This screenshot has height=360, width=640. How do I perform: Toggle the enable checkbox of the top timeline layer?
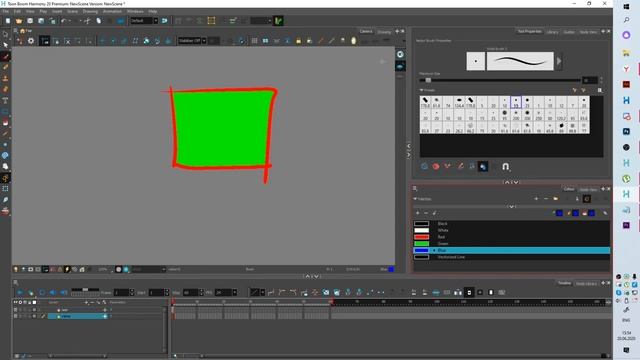pyautogui.click(x=16, y=310)
